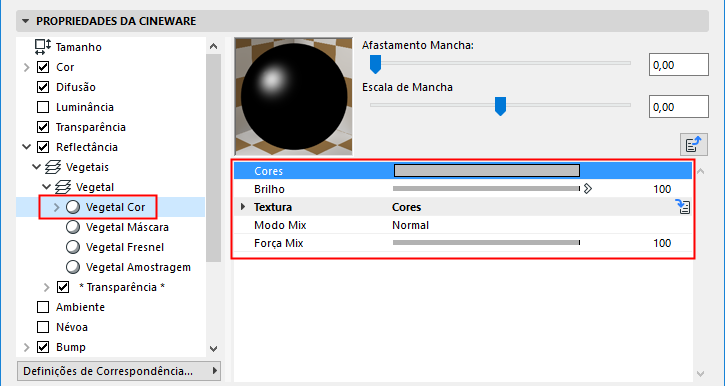725x386 pixels.
Task: Expand the Bump tree item
Action: [x=26, y=347]
